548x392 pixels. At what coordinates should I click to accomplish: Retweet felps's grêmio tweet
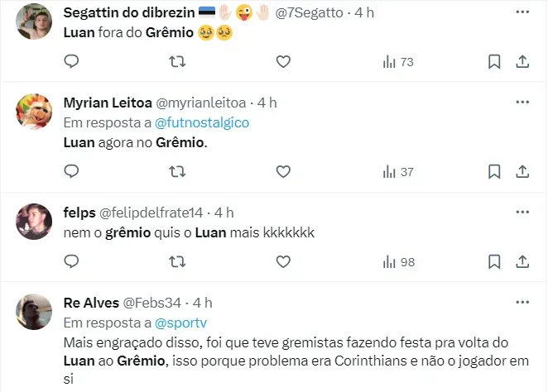(x=177, y=262)
